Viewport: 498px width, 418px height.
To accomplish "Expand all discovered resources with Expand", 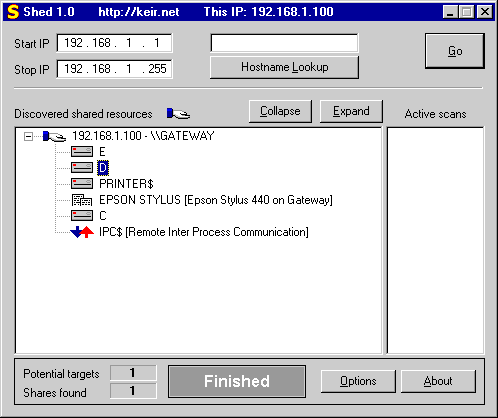I will click(x=351, y=111).
